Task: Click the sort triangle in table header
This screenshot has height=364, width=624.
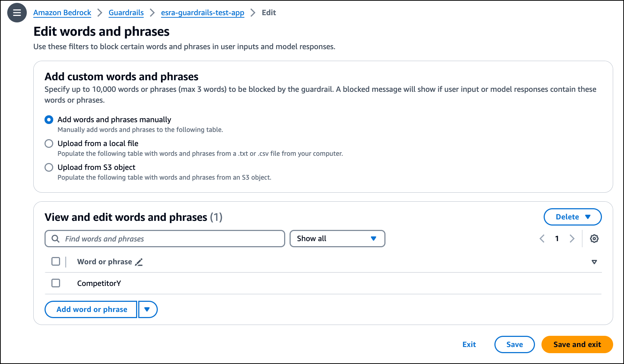Action: [x=594, y=262]
